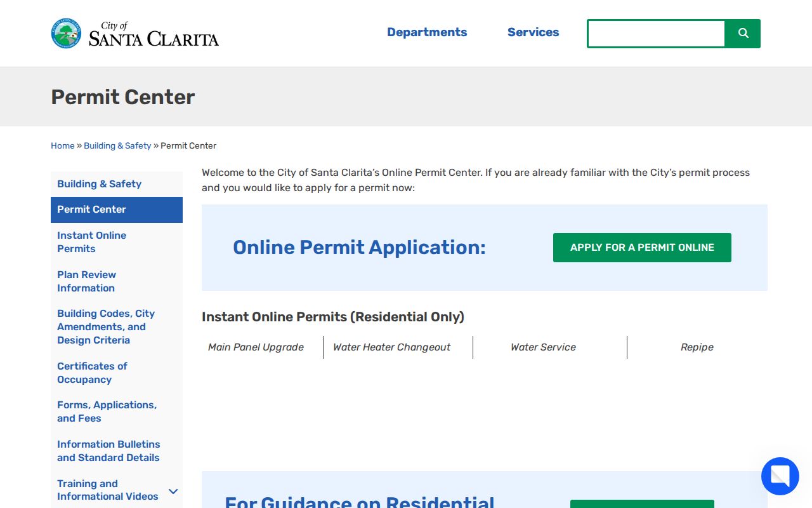Select Main Panel Upgrade permit
This screenshot has height=508, width=812.
(x=256, y=347)
